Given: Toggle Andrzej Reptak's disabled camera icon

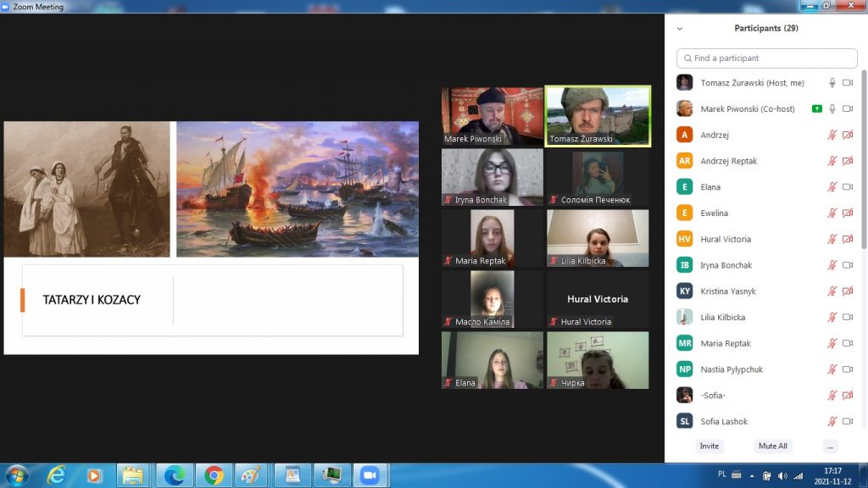Looking at the screenshot, I should pos(847,161).
